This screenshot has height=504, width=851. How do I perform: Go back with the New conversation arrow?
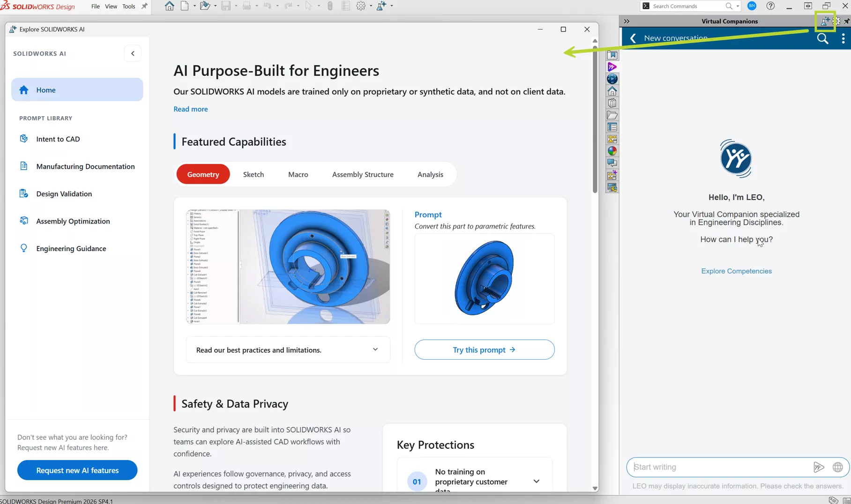(633, 38)
